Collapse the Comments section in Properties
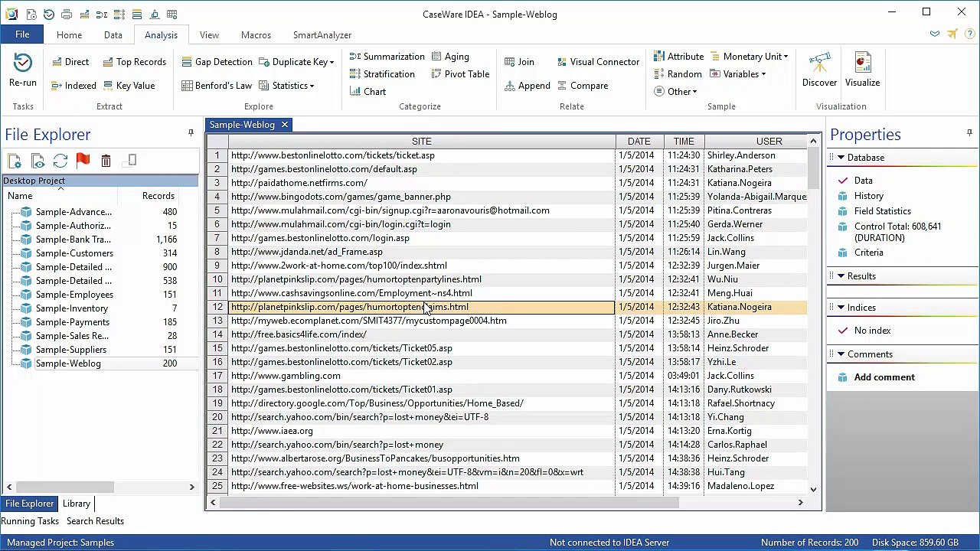Image resolution: width=980 pixels, height=551 pixels. pos(841,354)
